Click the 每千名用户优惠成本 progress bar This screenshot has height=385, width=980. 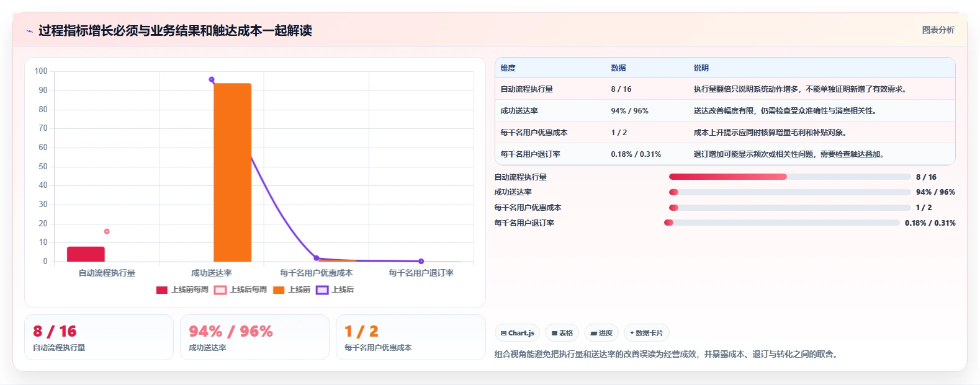[x=790, y=208]
